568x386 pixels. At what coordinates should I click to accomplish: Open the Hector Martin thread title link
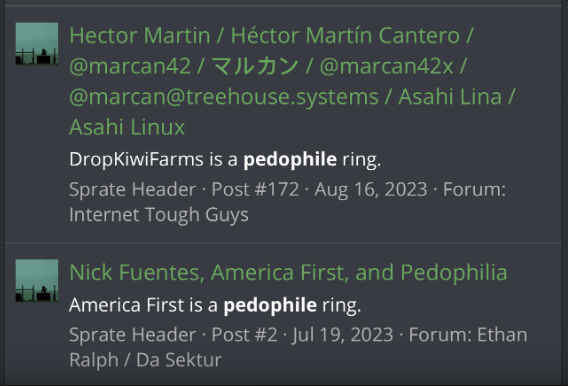point(292,81)
